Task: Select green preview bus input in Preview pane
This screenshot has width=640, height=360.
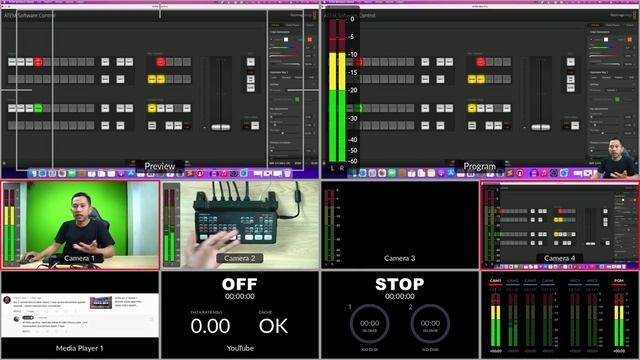Action: [38, 108]
